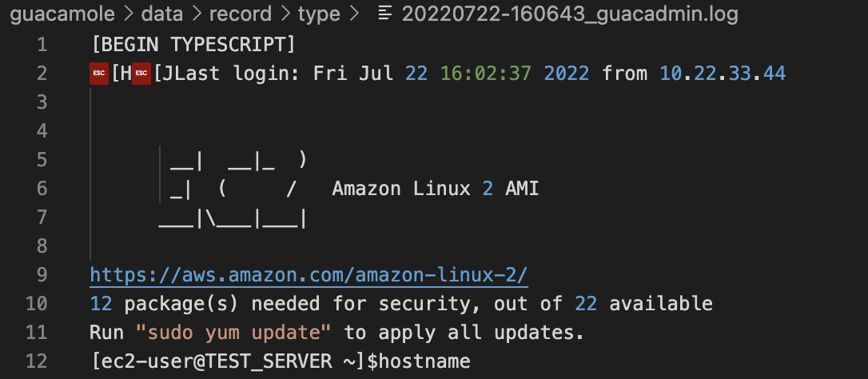Click the hostname command on line 12
Image resolution: width=868 pixels, height=379 pixels.
pyautogui.click(x=424, y=361)
